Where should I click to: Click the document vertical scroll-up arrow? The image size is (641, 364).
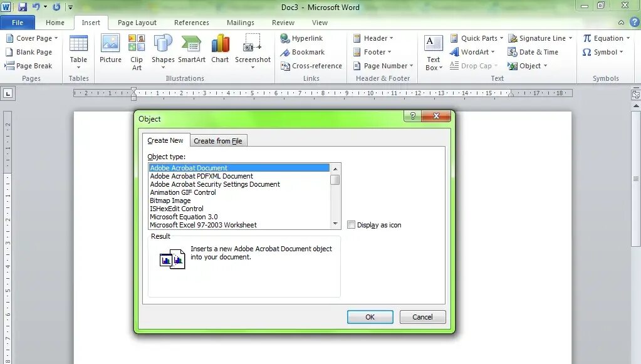click(x=636, y=105)
